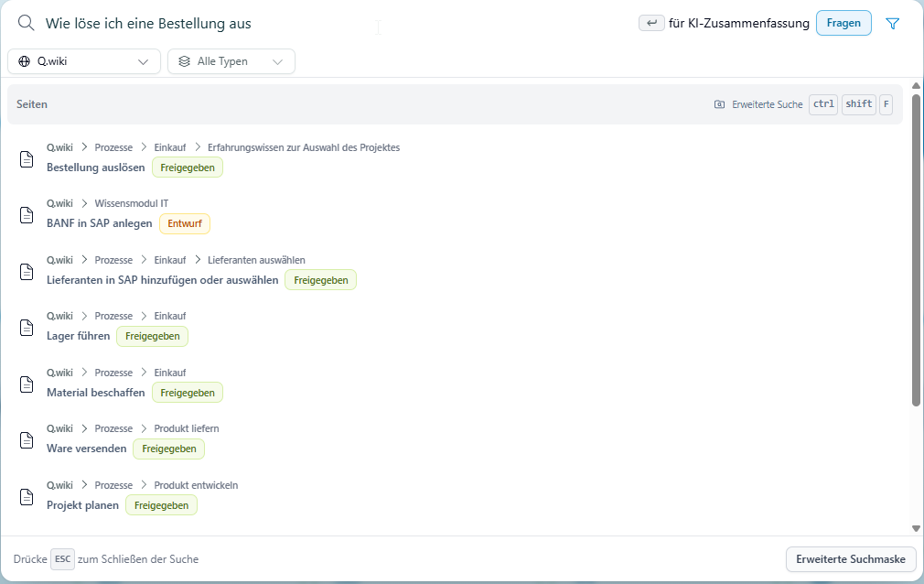The image size is (924, 584).
Task: Click page icon beside Lager führen
Action: pos(27,328)
